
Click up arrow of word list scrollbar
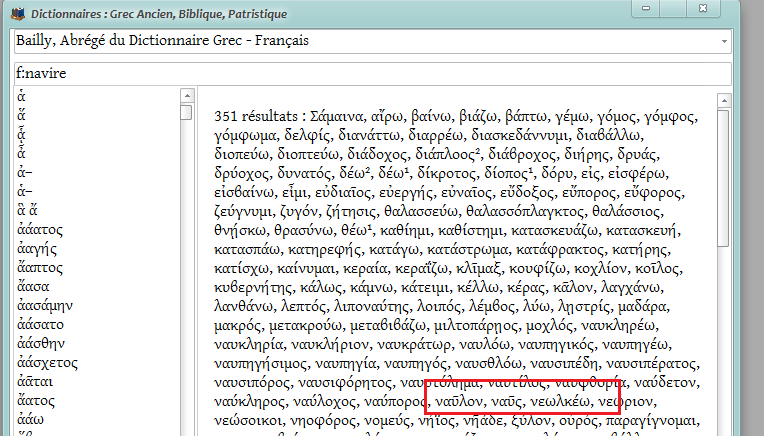tap(187, 95)
